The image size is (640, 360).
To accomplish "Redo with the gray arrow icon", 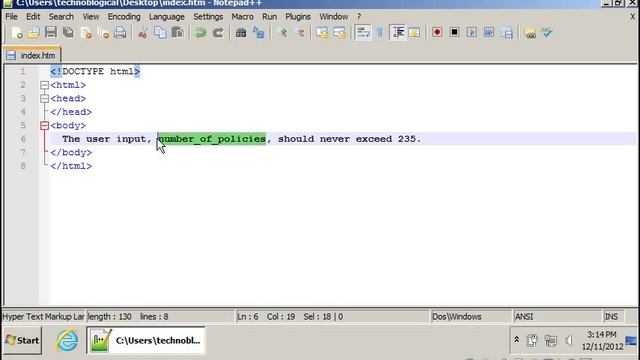I will pyautogui.click(x=218, y=33).
